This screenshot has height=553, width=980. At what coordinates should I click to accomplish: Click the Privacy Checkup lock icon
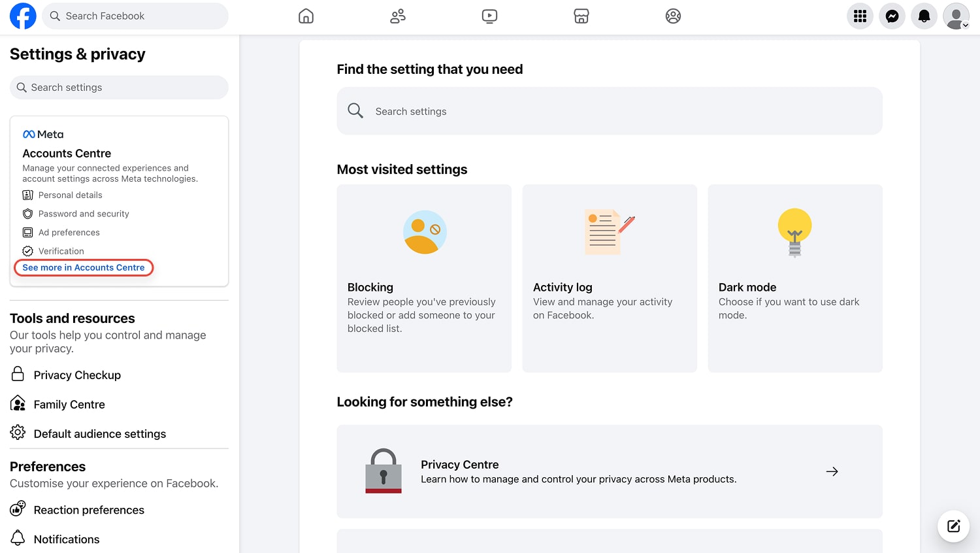pos(18,374)
